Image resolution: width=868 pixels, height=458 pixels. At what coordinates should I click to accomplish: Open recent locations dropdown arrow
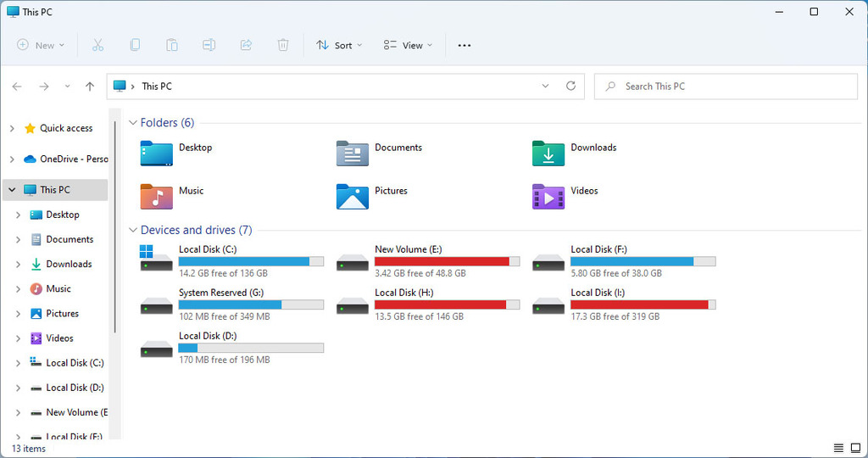coord(67,87)
